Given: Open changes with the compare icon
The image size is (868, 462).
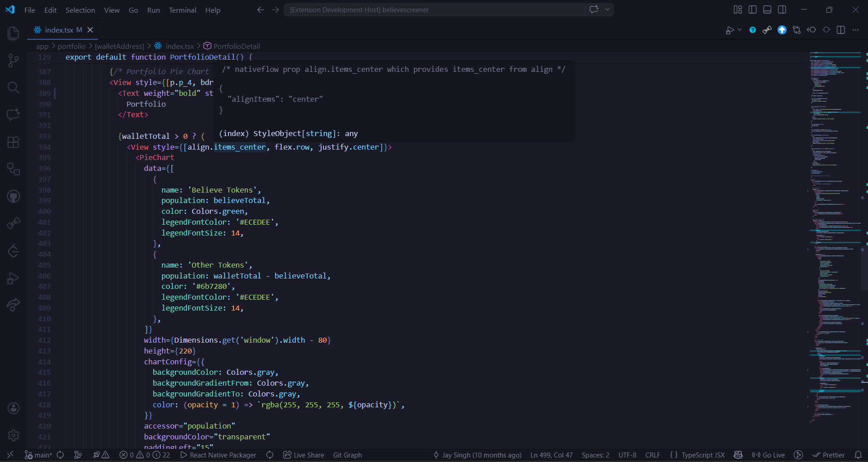Looking at the screenshot, I should click(x=797, y=30).
